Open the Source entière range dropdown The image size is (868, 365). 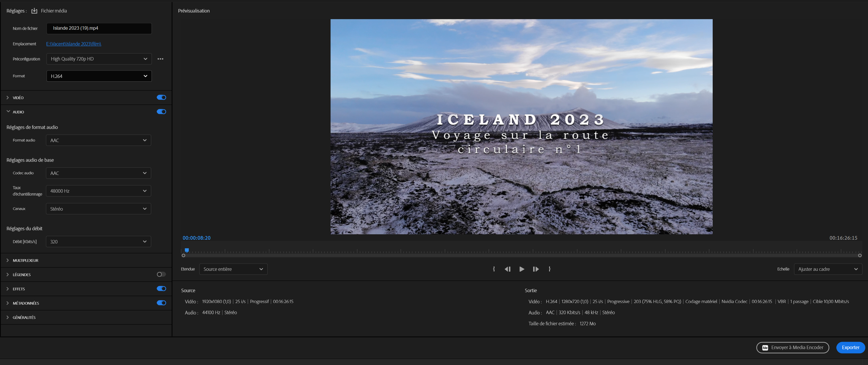(x=233, y=269)
